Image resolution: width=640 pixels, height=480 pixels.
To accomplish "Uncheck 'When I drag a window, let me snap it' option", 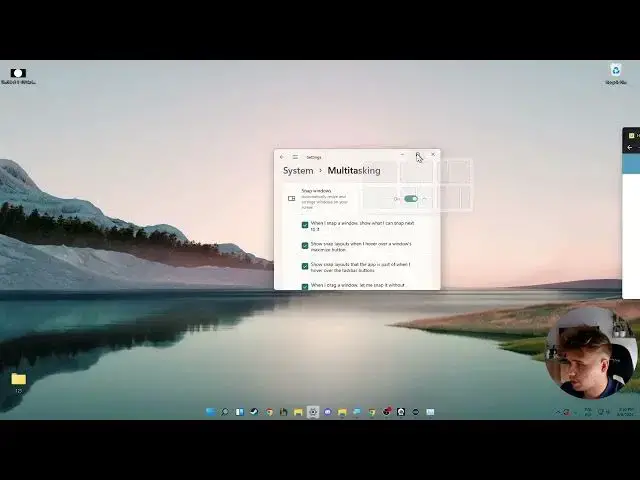I will tap(305, 287).
